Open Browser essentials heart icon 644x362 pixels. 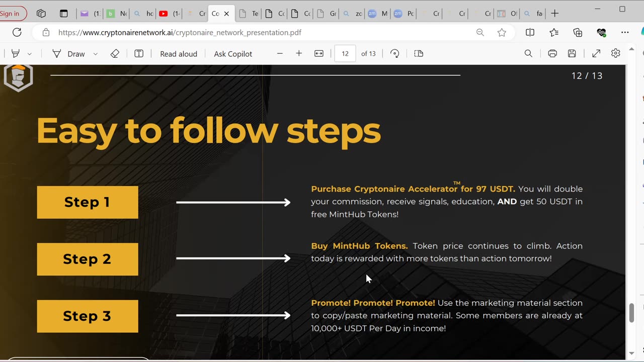[601, 32]
